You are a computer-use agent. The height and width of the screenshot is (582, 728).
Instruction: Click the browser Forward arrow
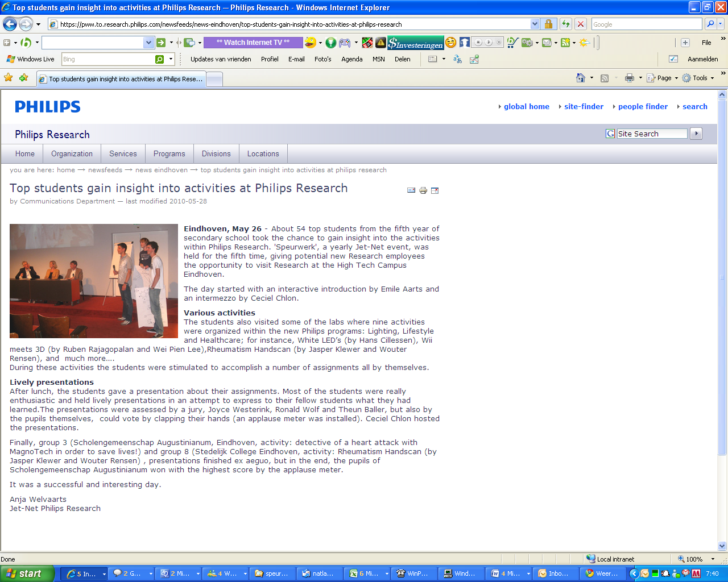(26, 24)
